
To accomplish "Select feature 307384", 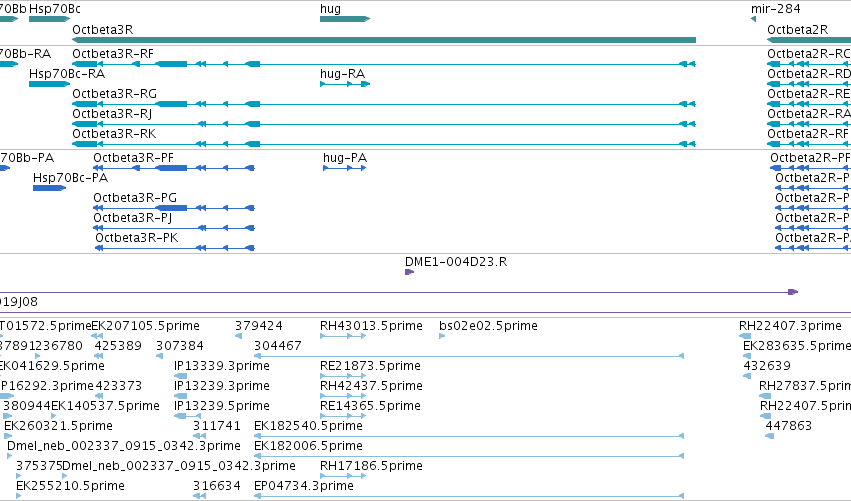I will coord(180,346).
